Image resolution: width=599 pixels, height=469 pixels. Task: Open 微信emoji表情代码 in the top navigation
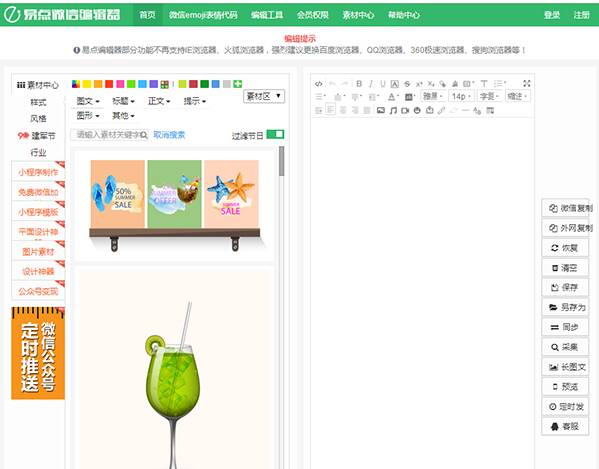click(203, 15)
